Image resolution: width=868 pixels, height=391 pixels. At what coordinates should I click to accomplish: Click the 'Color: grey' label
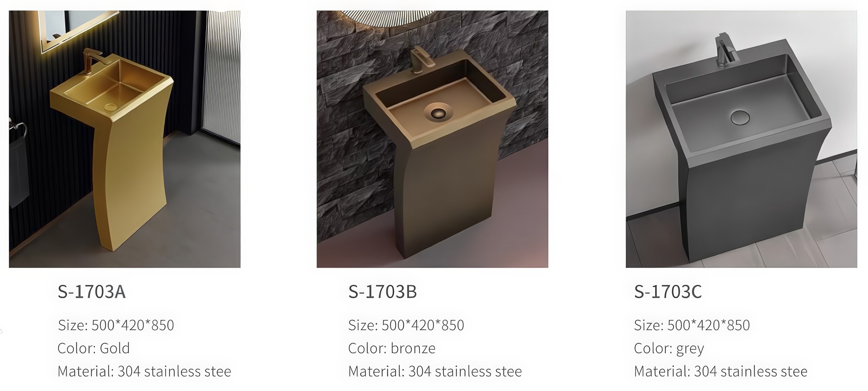click(669, 349)
